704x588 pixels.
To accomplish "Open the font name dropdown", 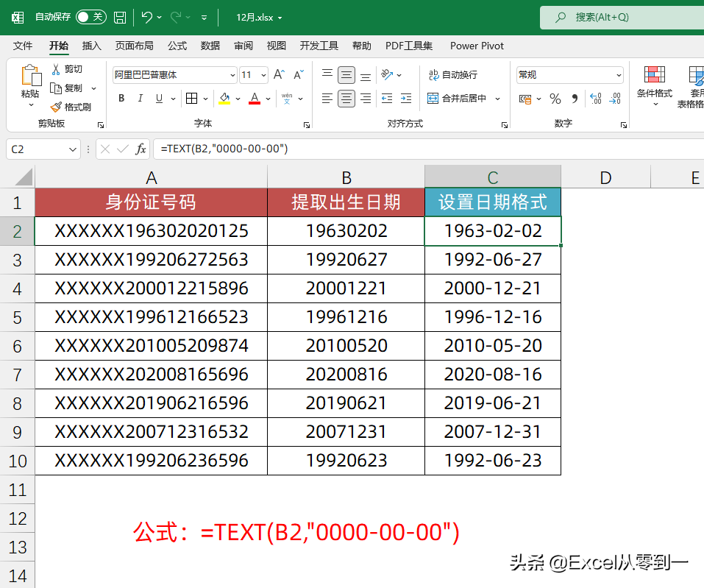I will coord(232,75).
